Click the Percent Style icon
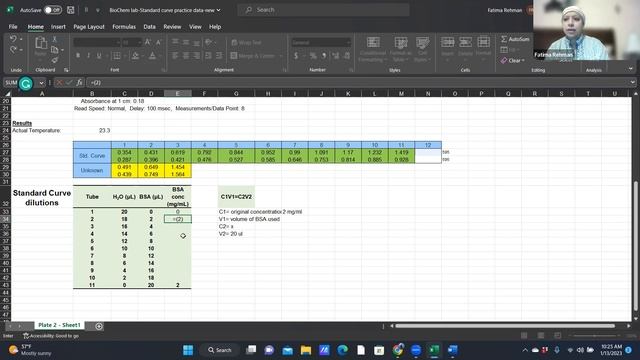 pyautogui.click(x=313, y=56)
